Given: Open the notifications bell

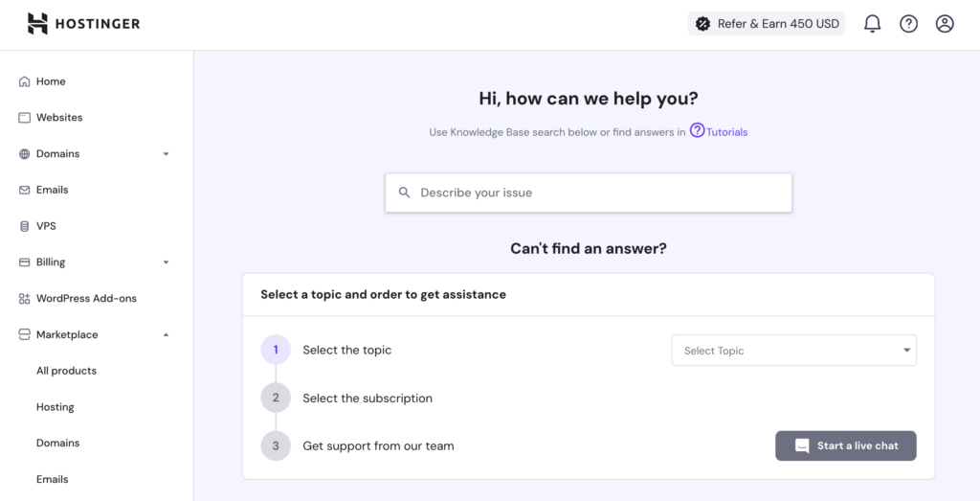Looking at the screenshot, I should click(x=872, y=24).
